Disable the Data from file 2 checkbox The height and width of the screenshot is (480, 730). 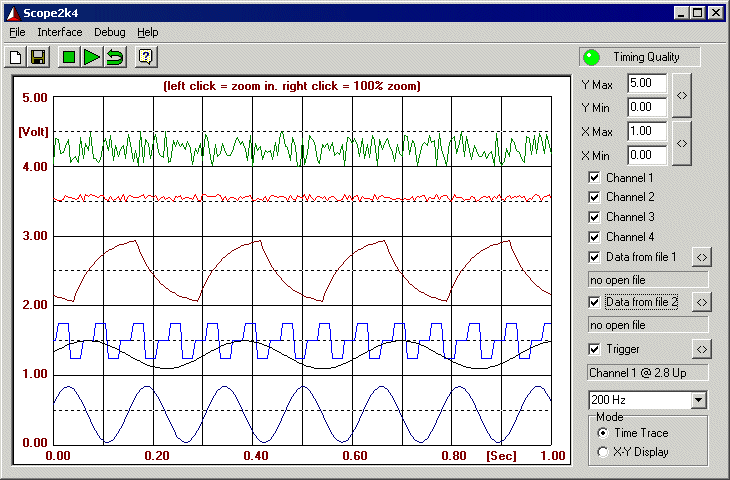pos(594,302)
